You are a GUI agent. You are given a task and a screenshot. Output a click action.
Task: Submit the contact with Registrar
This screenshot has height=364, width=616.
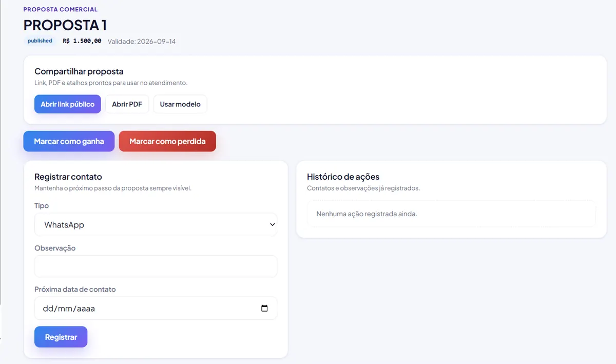click(x=61, y=337)
